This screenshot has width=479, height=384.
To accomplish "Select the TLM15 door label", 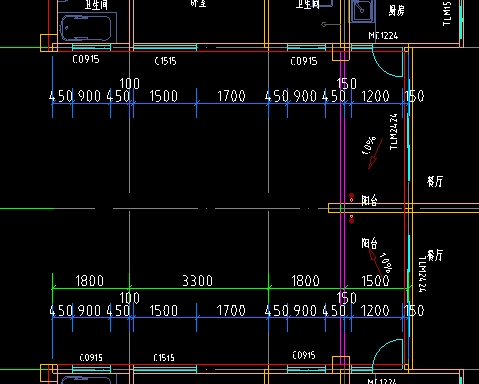I will coord(447,13).
